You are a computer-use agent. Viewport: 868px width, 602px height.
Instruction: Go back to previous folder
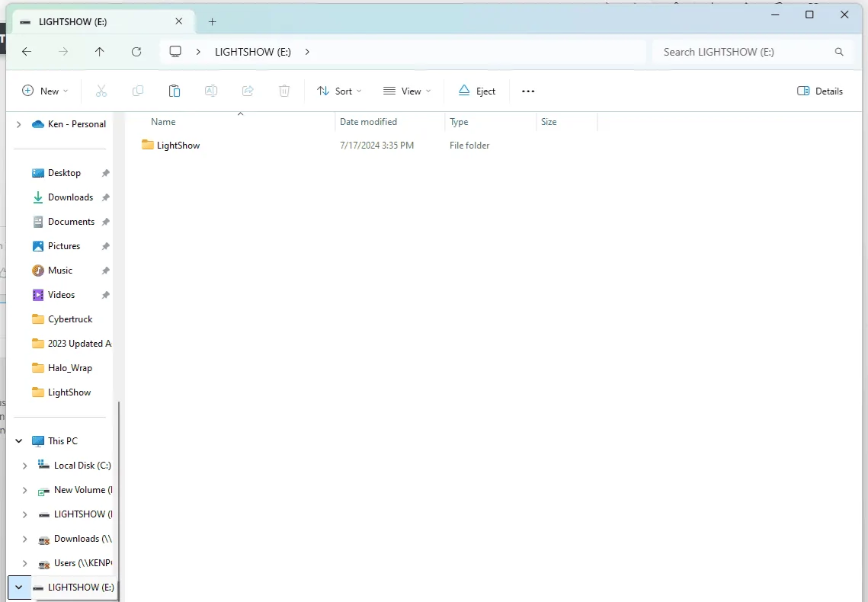[x=27, y=52]
